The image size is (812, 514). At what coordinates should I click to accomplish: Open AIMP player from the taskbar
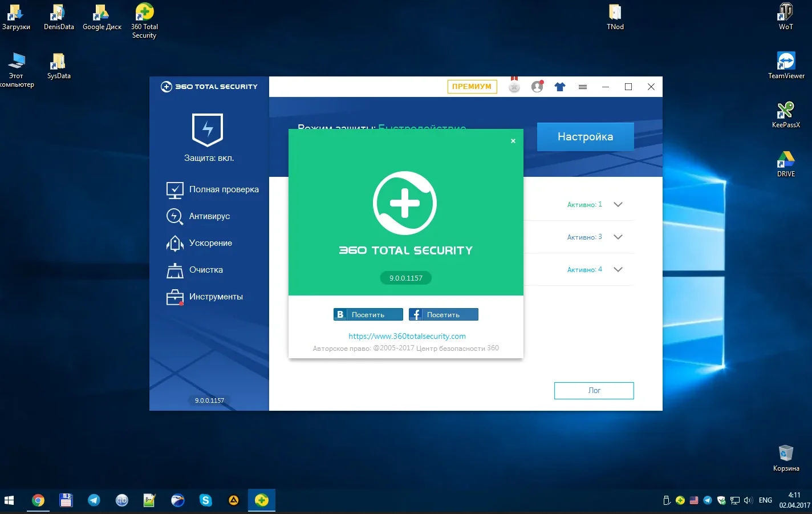click(x=234, y=500)
